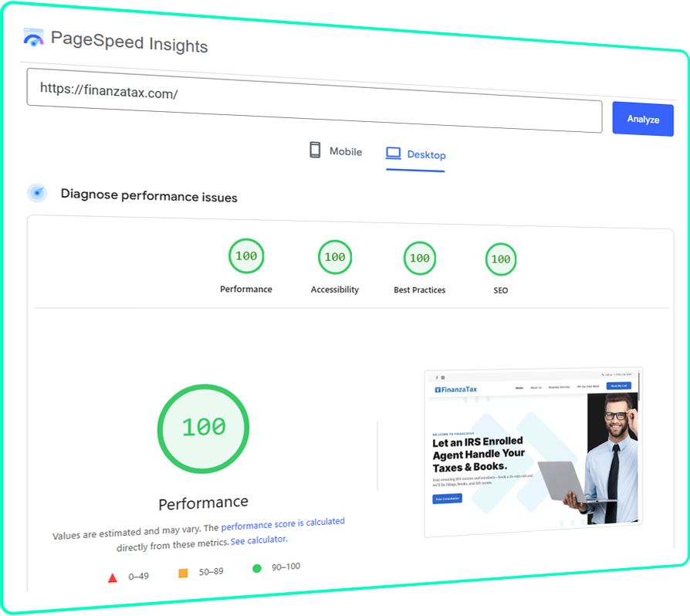Open the See calculator link
The height and width of the screenshot is (616, 690).
click(x=259, y=540)
